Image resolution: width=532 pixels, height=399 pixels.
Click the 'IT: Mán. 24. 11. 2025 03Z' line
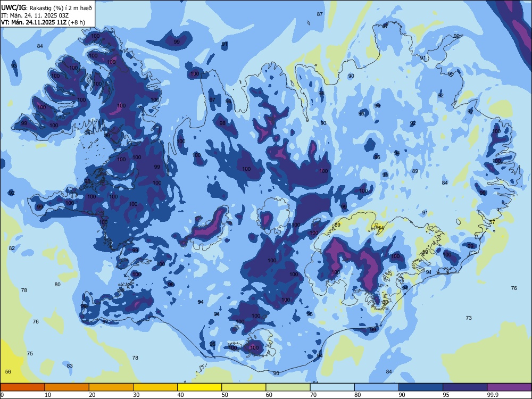pos(35,15)
